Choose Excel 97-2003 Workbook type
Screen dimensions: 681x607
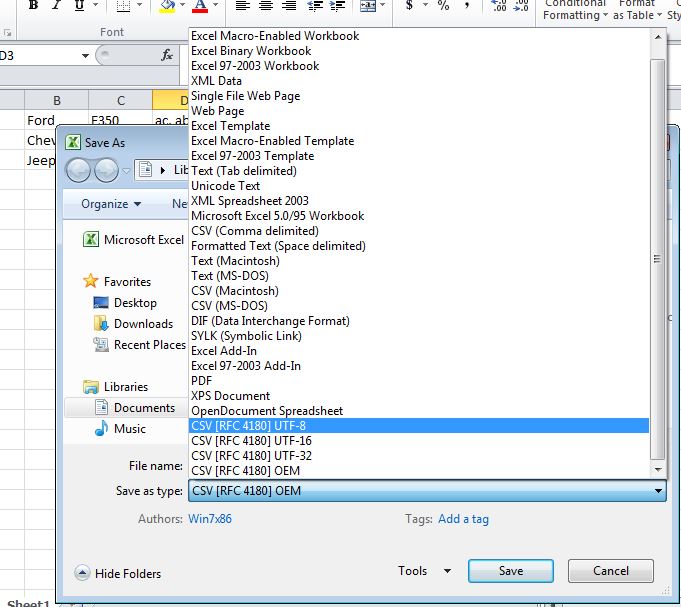tap(419, 66)
